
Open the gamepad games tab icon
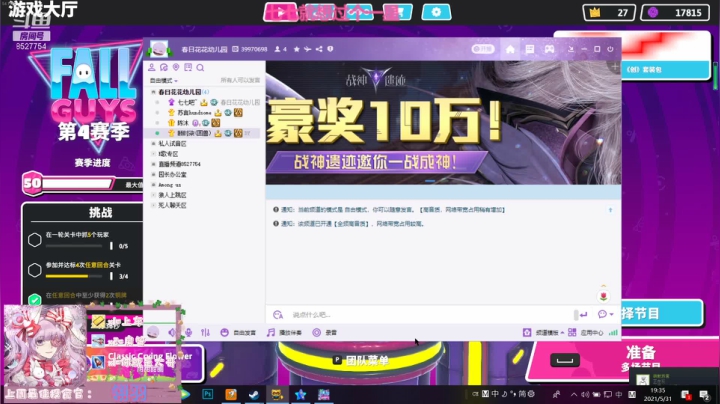click(x=549, y=49)
